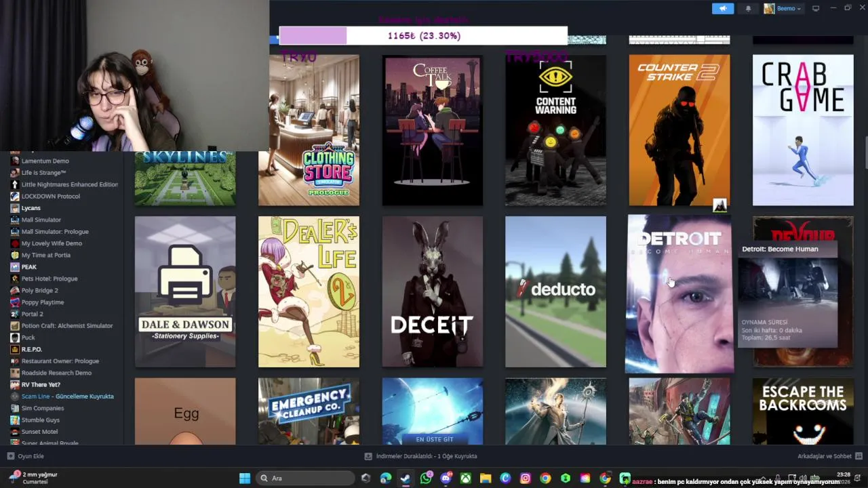868x488 pixels.
Task: Open the deducto game cover
Action: (555, 291)
